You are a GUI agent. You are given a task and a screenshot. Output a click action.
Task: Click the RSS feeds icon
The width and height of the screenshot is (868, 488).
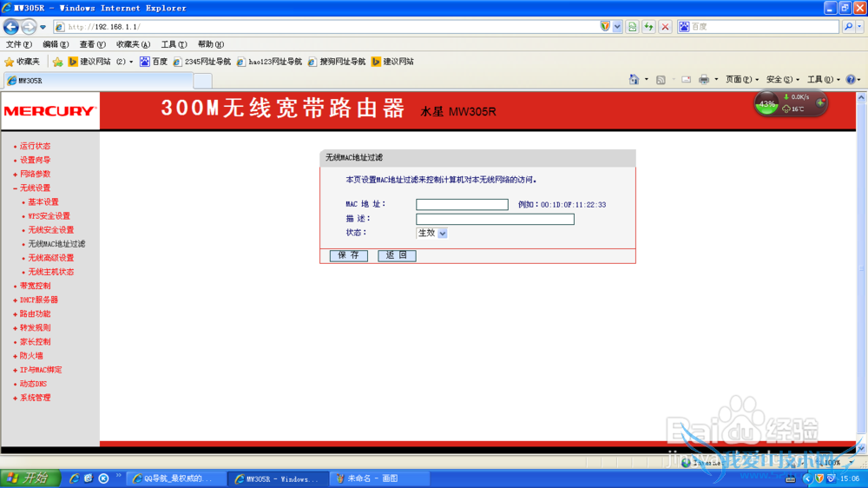(x=661, y=80)
